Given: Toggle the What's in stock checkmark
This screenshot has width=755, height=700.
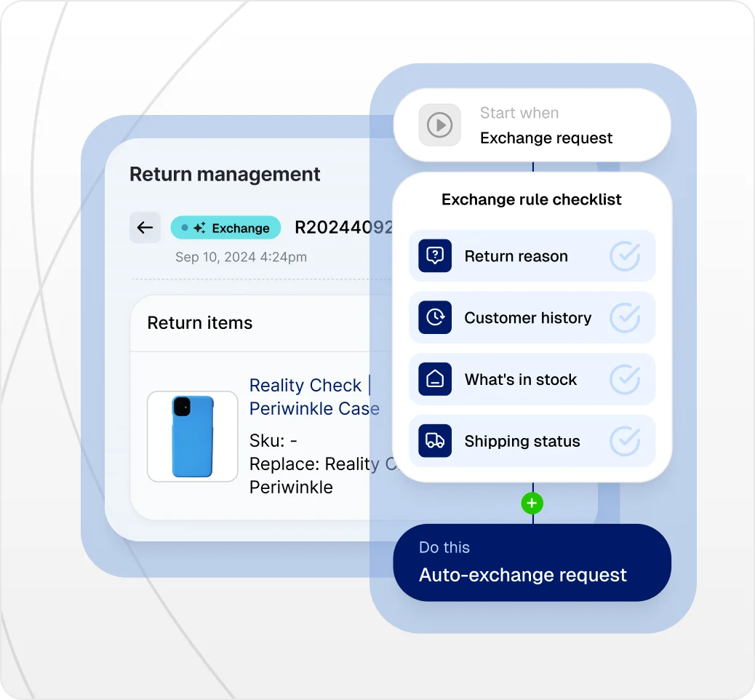Looking at the screenshot, I should pyautogui.click(x=625, y=379).
